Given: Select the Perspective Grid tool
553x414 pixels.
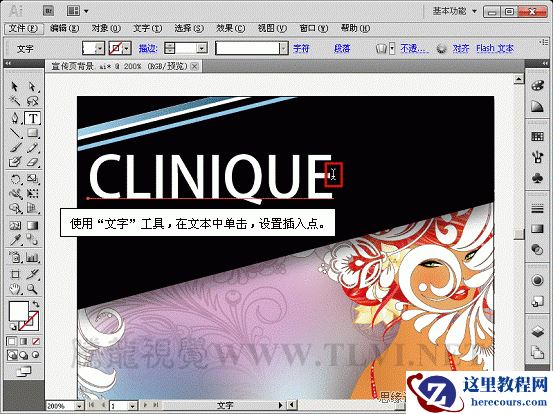Looking at the screenshot, I should pyautogui.click(x=32, y=208).
